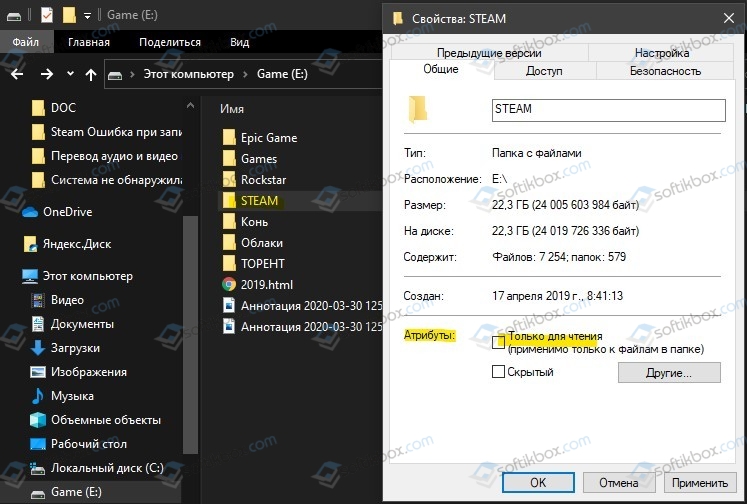Click the Применить button
Viewport: 747px width, 504px height.
coord(699,483)
